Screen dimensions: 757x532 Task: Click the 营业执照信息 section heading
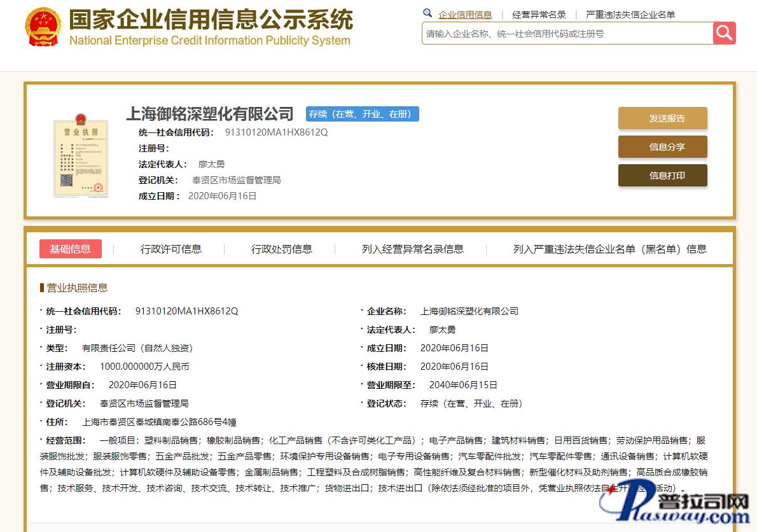coord(77,288)
